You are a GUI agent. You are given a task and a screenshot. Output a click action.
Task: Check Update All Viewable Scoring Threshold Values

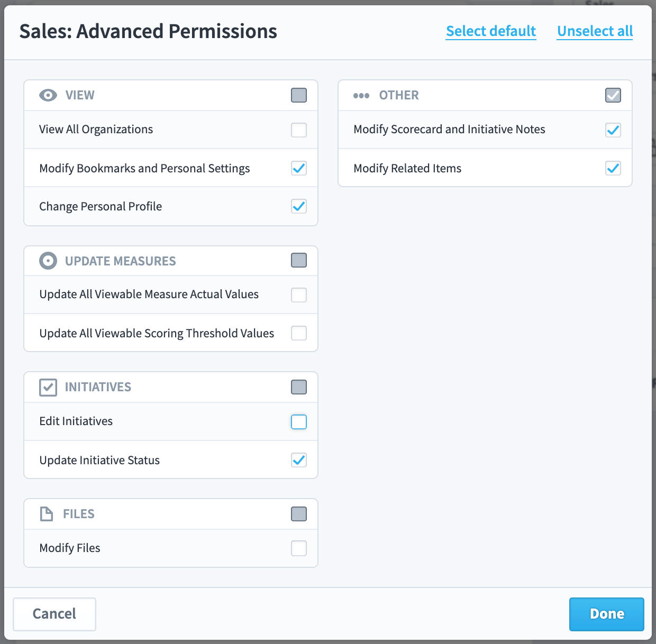299,333
